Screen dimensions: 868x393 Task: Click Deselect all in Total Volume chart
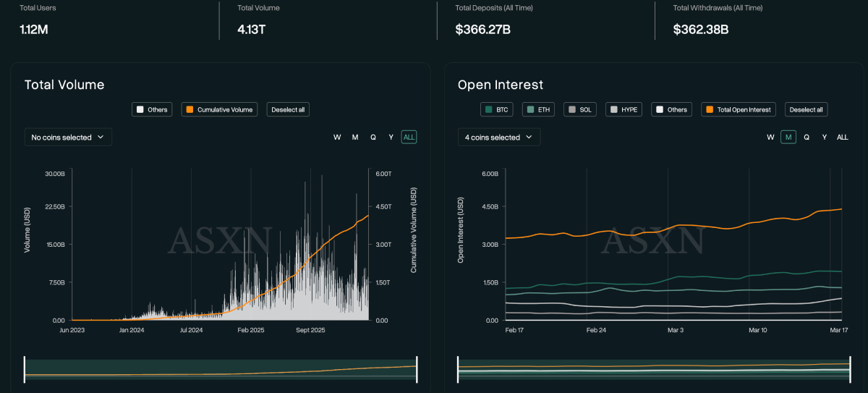(288, 110)
